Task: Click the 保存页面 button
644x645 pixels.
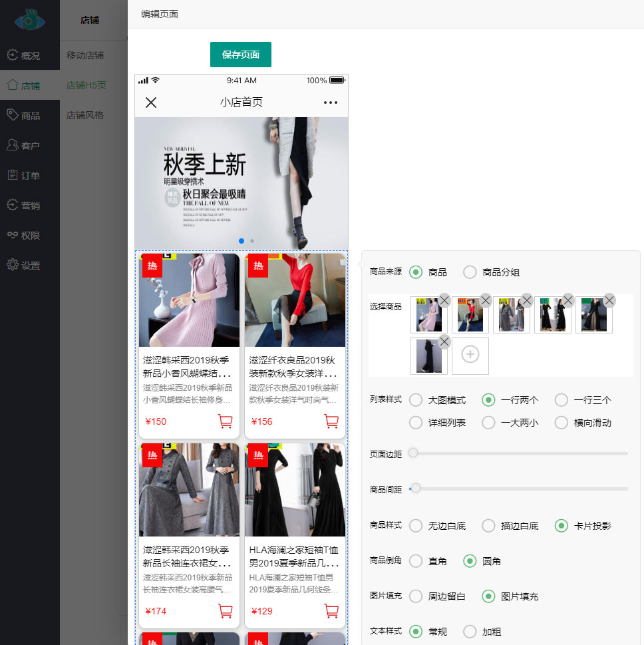Action: tap(241, 55)
